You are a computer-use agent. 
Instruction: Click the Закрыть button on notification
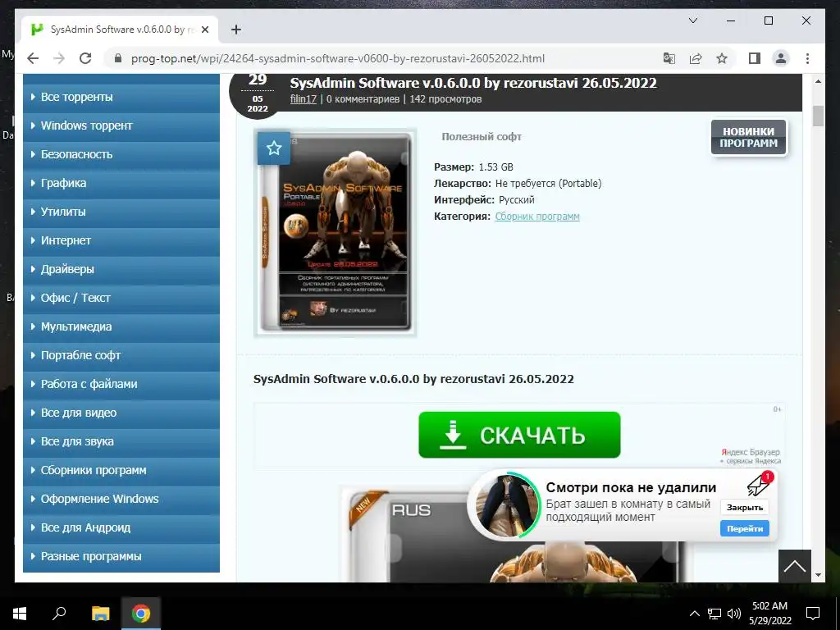tap(744, 507)
